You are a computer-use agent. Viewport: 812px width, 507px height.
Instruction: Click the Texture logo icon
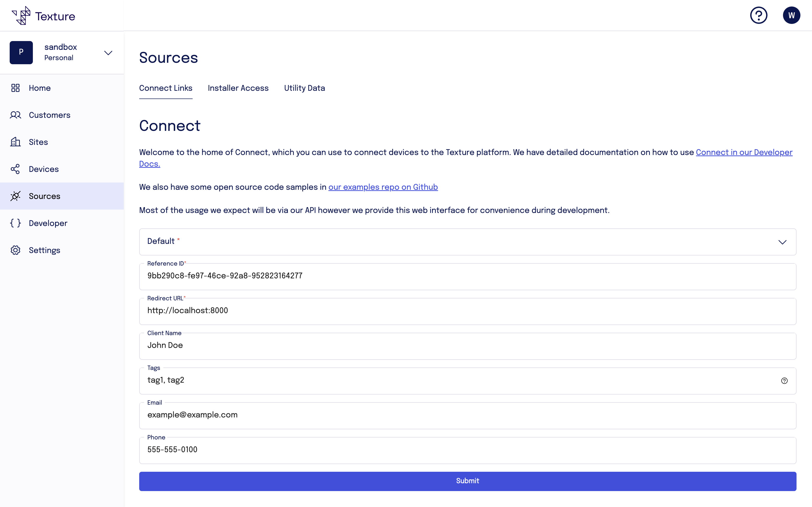click(21, 15)
